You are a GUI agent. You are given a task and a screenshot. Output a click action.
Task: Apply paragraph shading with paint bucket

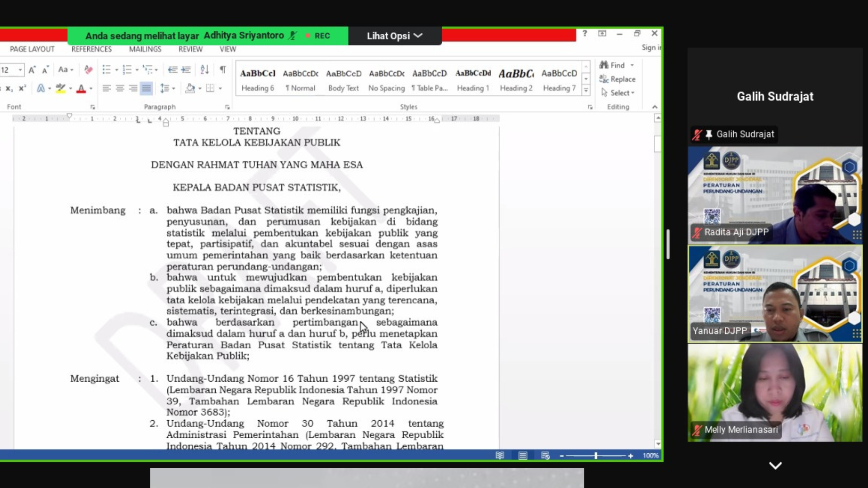pos(190,88)
